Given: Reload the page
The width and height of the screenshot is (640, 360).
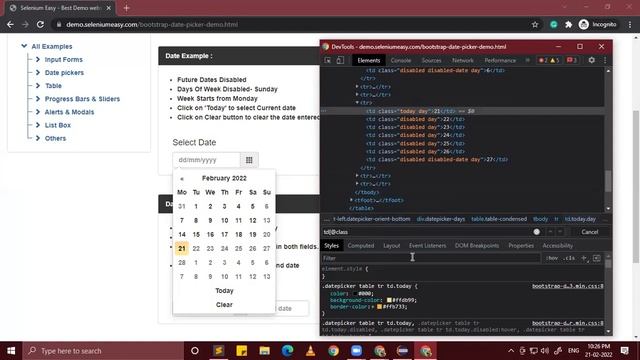Looking at the screenshot, I should click(x=40, y=24).
